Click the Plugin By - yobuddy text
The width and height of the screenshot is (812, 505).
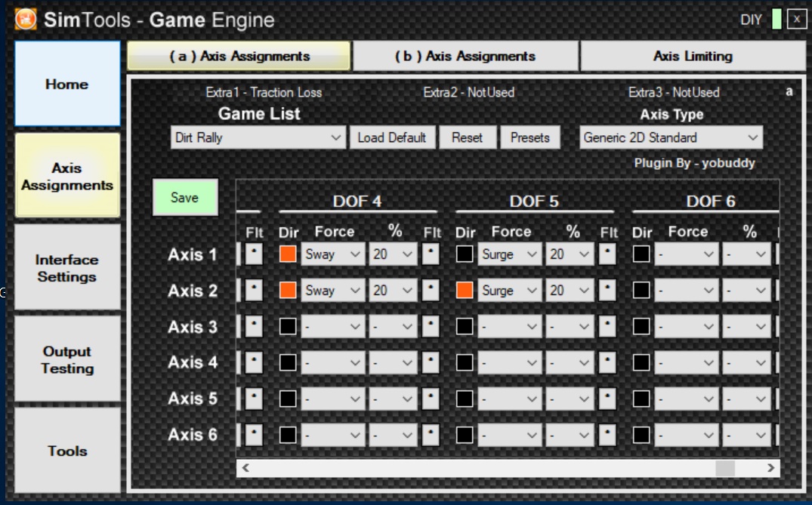(x=694, y=163)
